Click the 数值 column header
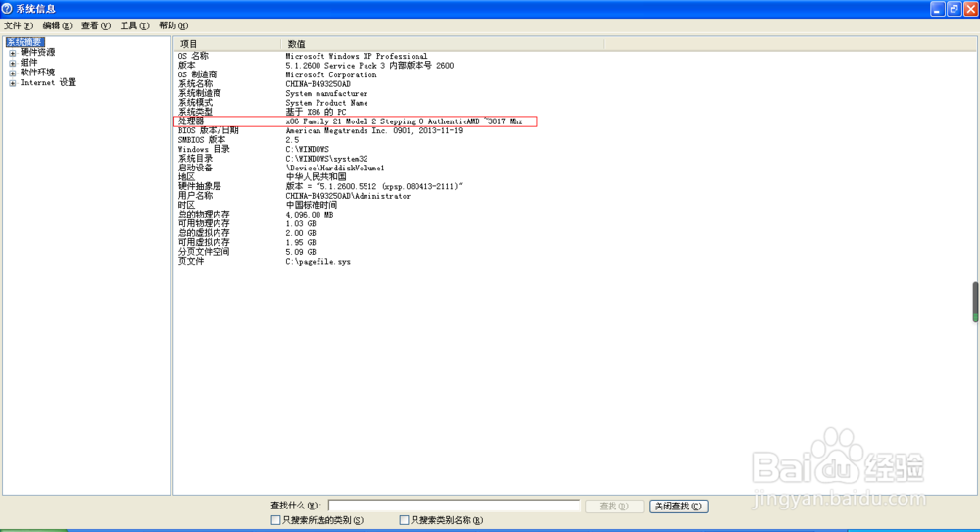The height and width of the screenshot is (532, 980). pyautogui.click(x=442, y=44)
